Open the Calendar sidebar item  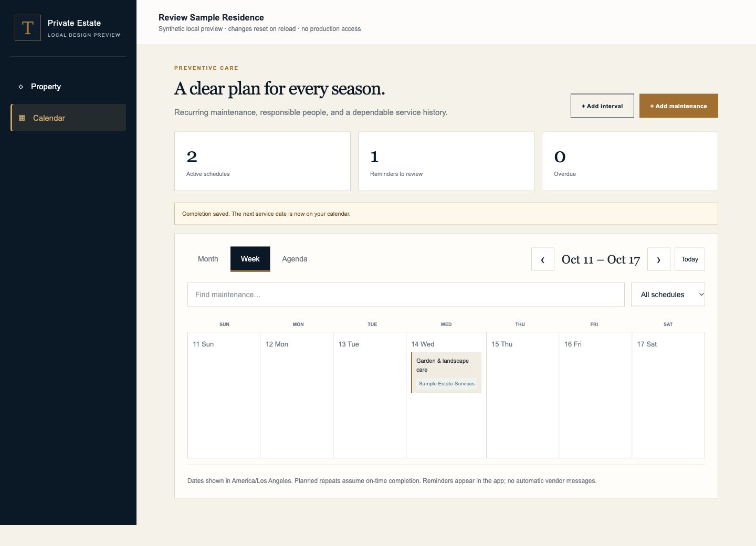(x=68, y=118)
